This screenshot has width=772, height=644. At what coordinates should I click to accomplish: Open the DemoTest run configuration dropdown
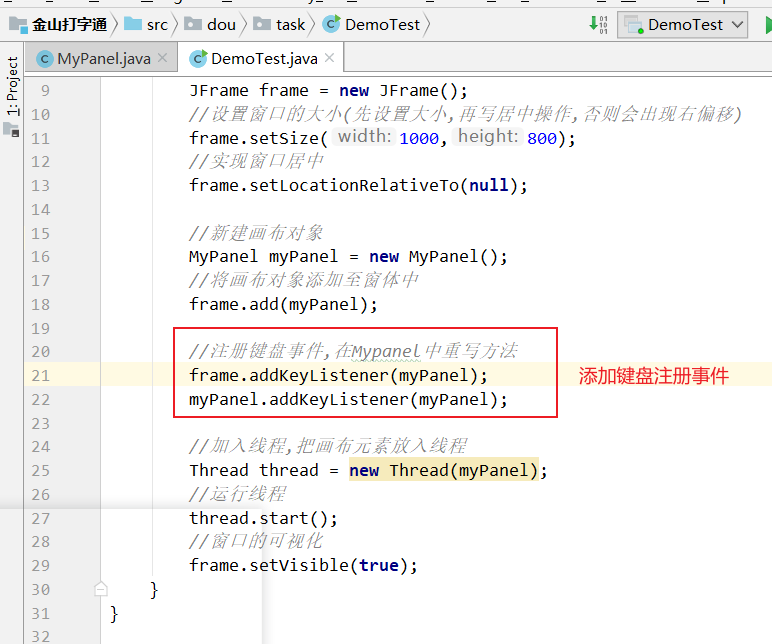tap(682, 25)
